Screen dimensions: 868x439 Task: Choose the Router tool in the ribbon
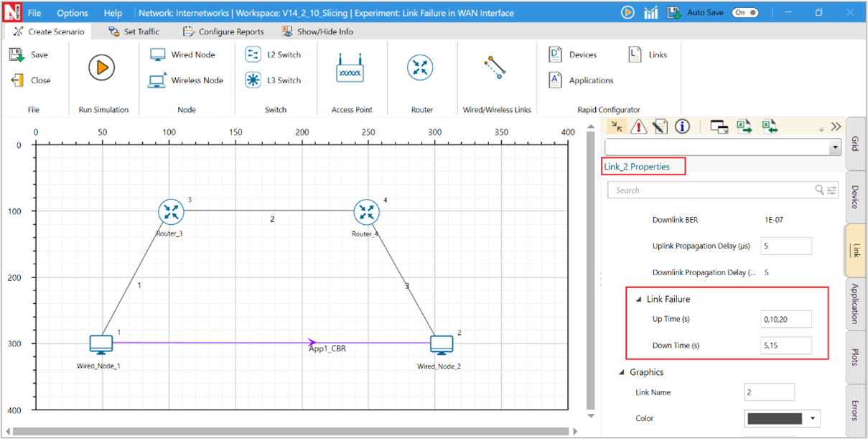pyautogui.click(x=420, y=68)
